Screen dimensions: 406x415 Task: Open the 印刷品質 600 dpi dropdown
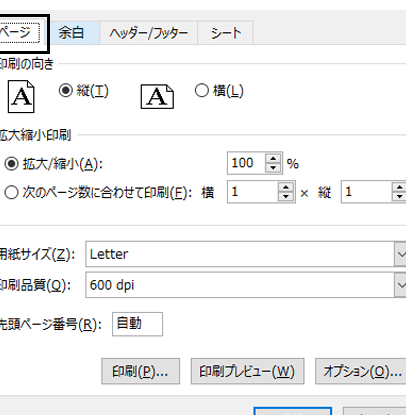click(400, 285)
